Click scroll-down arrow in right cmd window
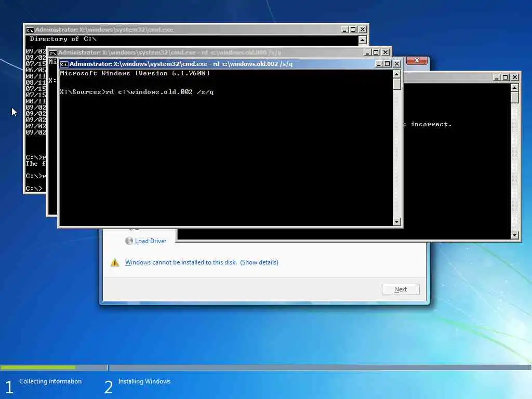 515,235
